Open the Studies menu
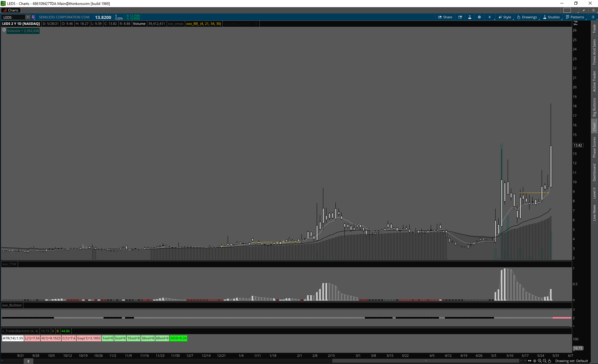598x364 pixels. 552,17
